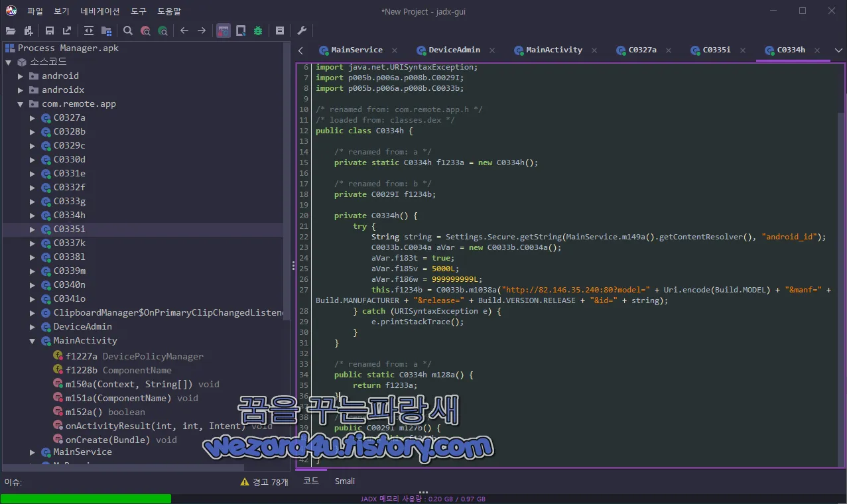Viewport: 847px width, 504px height.
Task: Expand the androidx package node
Action: tap(21, 90)
